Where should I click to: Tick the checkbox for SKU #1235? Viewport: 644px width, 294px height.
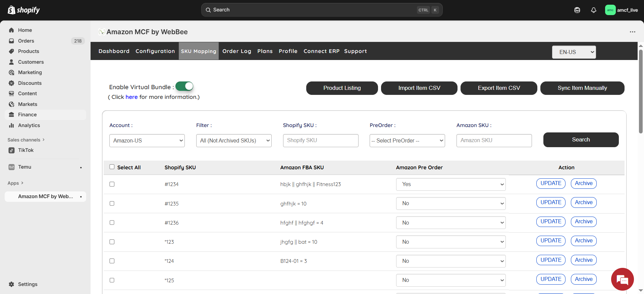coord(112,203)
